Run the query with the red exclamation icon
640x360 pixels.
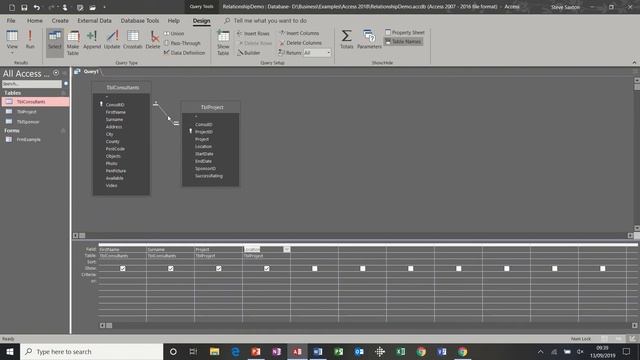coord(30,40)
